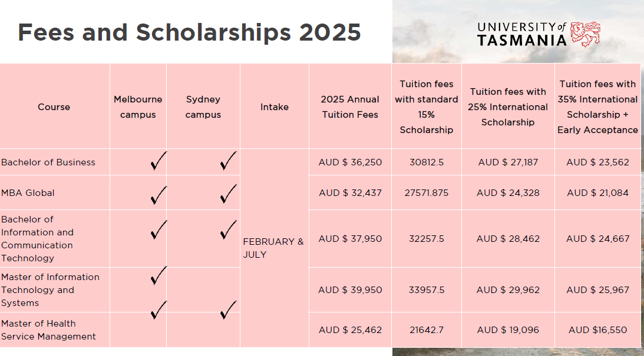This screenshot has width=644, height=356.
Task: Click the Melbourne campus column header
Action: pyautogui.click(x=138, y=107)
